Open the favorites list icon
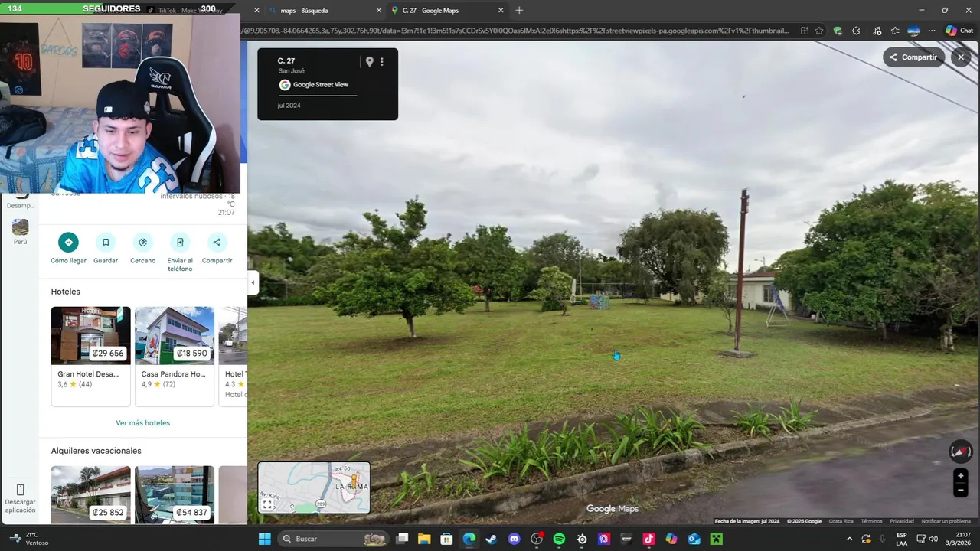This screenshot has height=551, width=980. click(895, 31)
